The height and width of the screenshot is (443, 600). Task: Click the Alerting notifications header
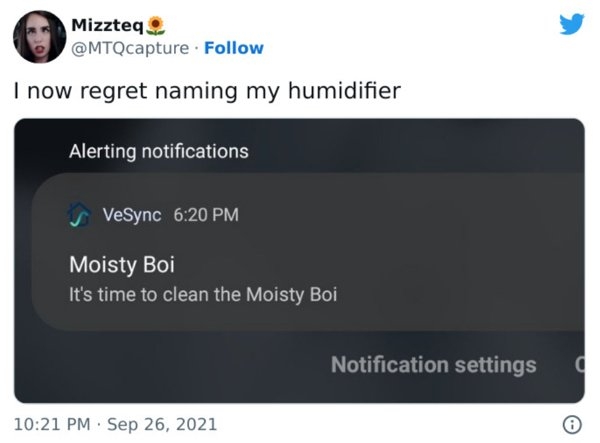(158, 152)
